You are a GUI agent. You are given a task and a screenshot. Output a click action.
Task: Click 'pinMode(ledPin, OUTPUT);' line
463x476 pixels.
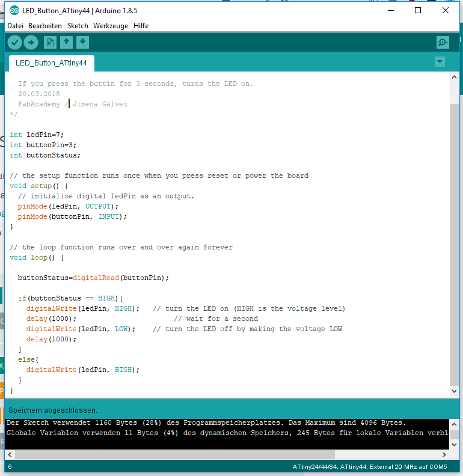[68, 206]
